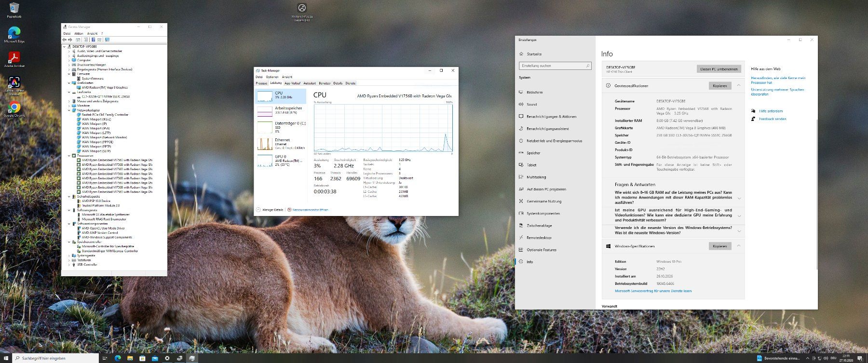Collapse the Gerätespezifikationen section chevron
This screenshot has width=868, height=363.
click(x=738, y=85)
